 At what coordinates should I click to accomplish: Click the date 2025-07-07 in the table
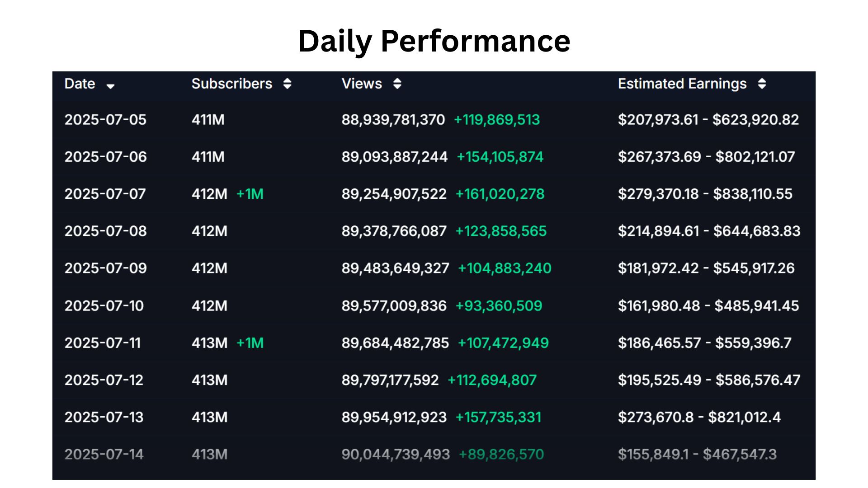click(105, 194)
